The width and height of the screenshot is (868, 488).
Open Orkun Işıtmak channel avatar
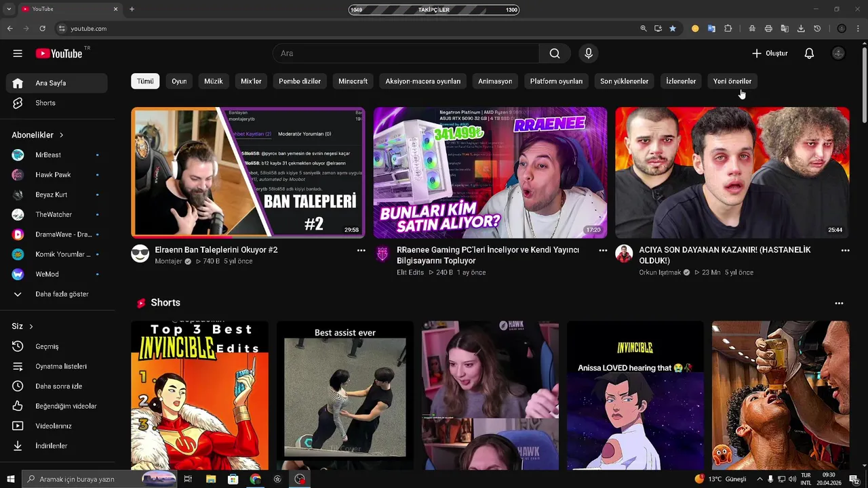tap(625, 254)
